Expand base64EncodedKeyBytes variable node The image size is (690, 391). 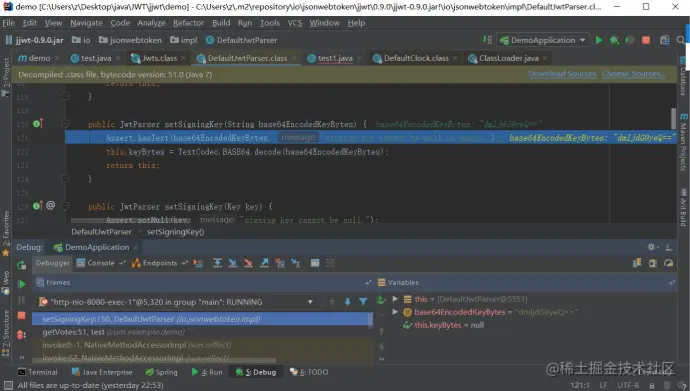pos(395,312)
